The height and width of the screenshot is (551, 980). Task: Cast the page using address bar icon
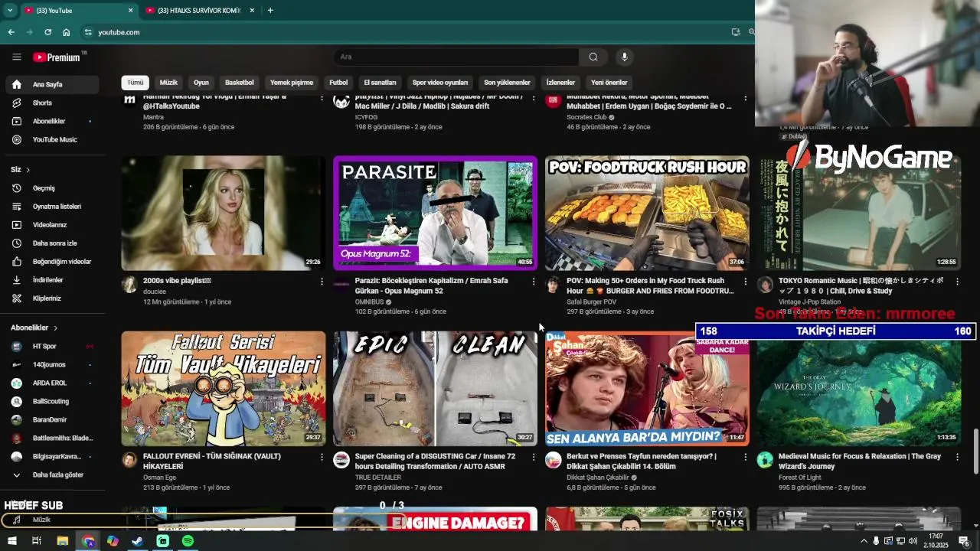[736, 32]
